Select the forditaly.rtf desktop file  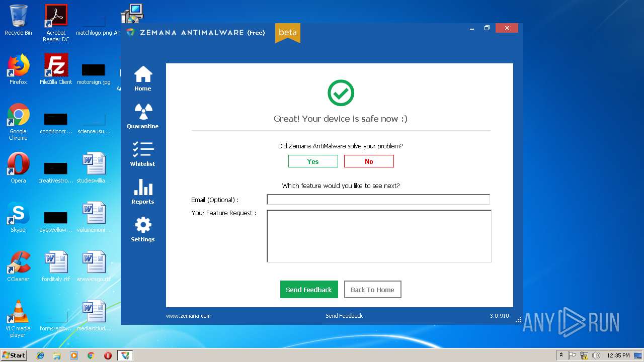(56, 266)
